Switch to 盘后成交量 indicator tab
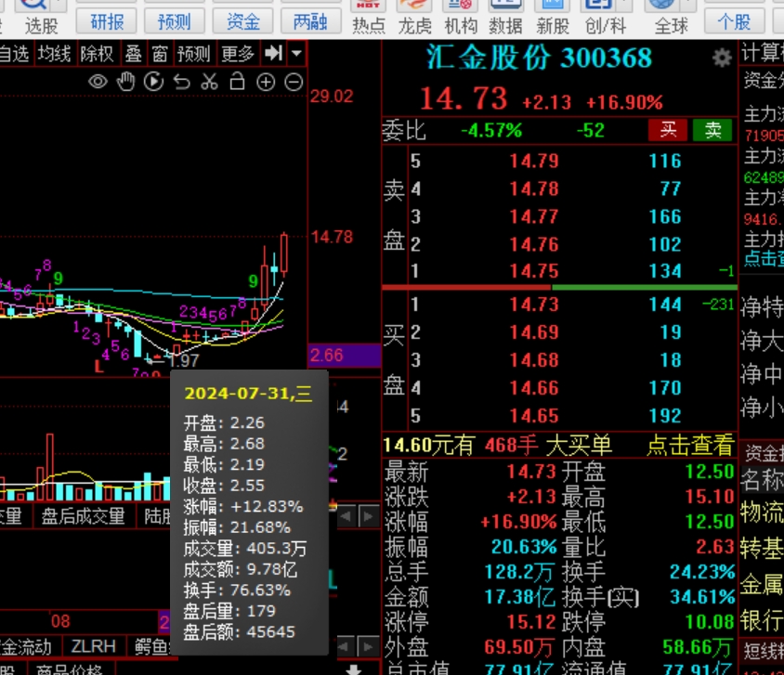 coord(84,515)
